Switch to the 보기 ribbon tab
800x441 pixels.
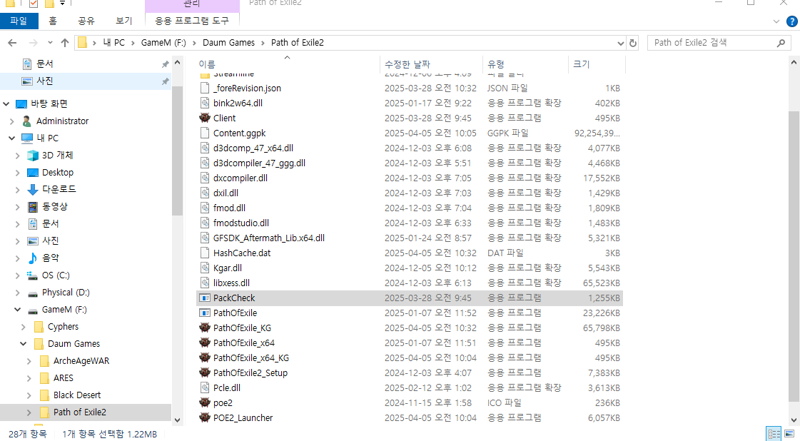123,21
